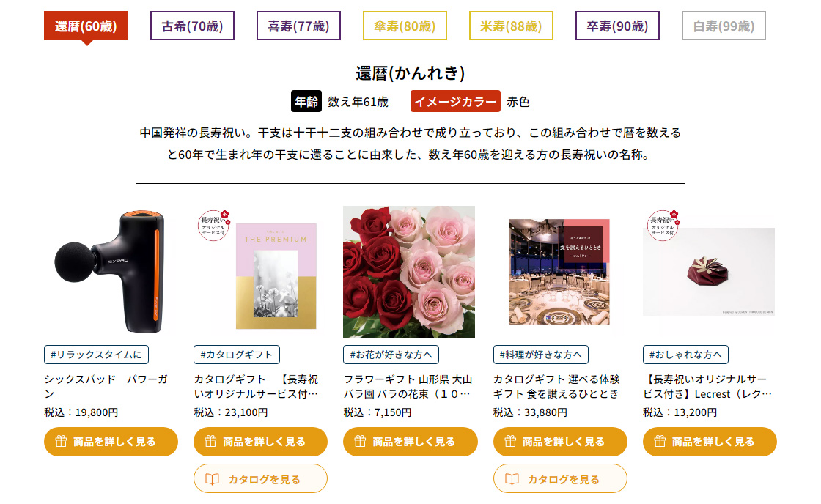Click book icon under 食を讃えるひととき catalog

(x=512, y=479)
